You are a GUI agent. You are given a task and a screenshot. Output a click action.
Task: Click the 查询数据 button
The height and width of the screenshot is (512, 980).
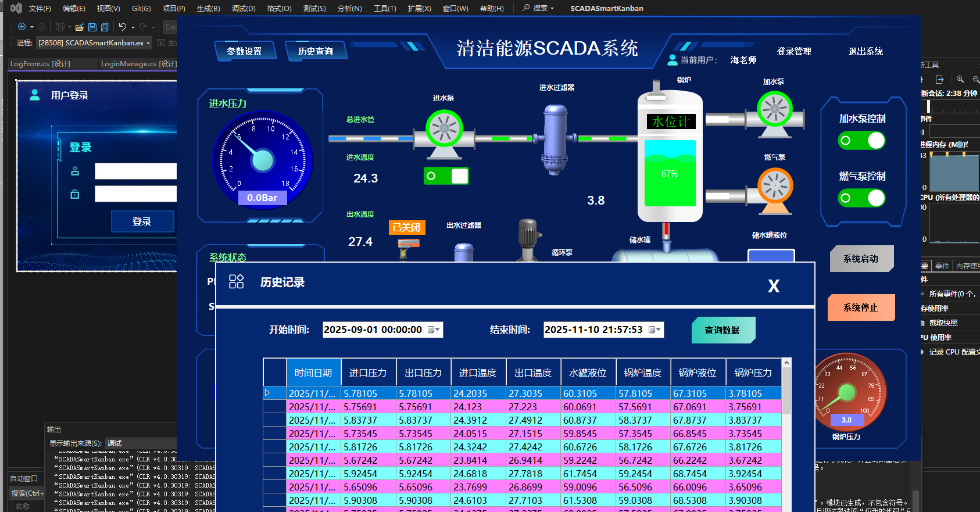click(723, 330)
